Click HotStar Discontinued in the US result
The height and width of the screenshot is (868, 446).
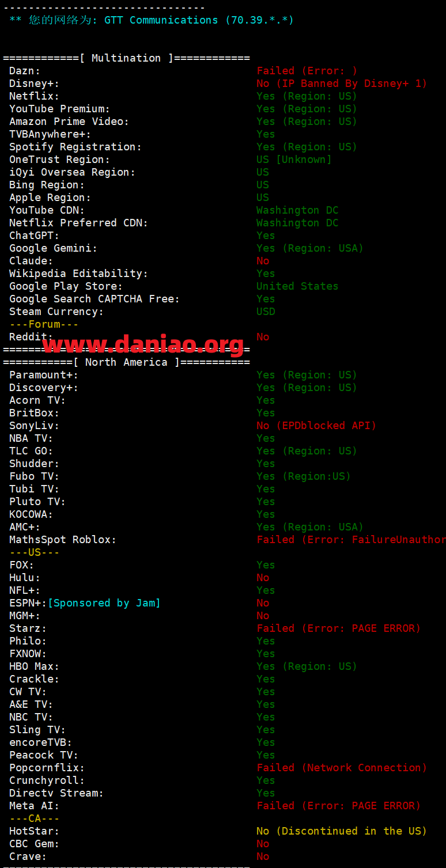pyautogui.click(x=342, y=831)
